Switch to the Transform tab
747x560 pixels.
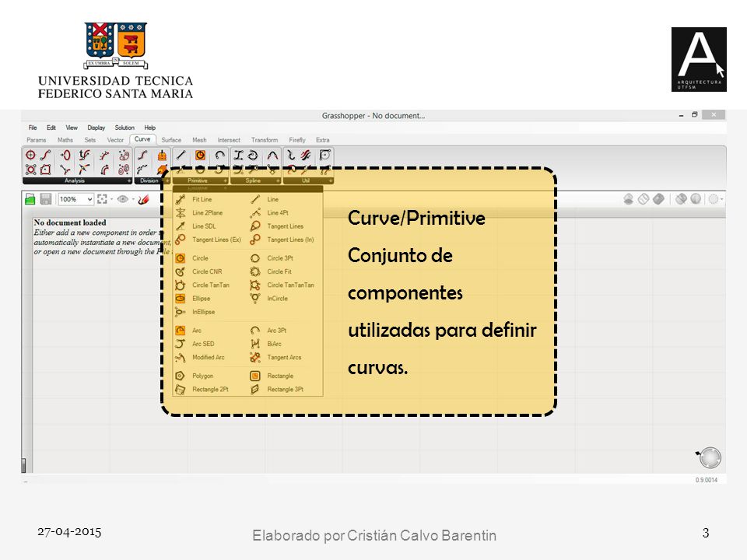point(265,140)
